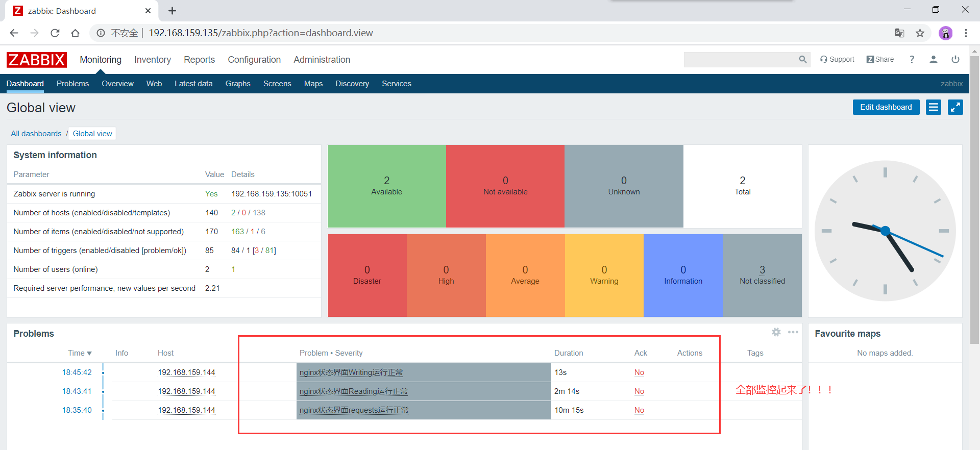980x450 pixels.
Task: Open the Reports menu
Action: pos(199,60)
